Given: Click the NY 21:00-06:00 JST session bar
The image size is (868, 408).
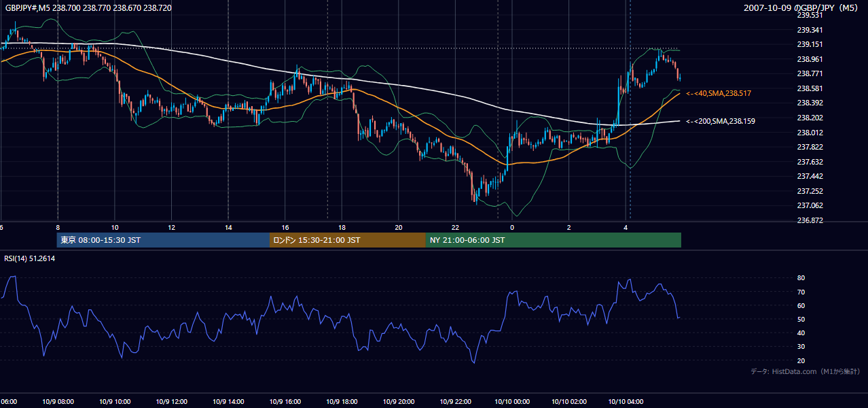Looking at the screenshot, I should click(x=554, y=240).
